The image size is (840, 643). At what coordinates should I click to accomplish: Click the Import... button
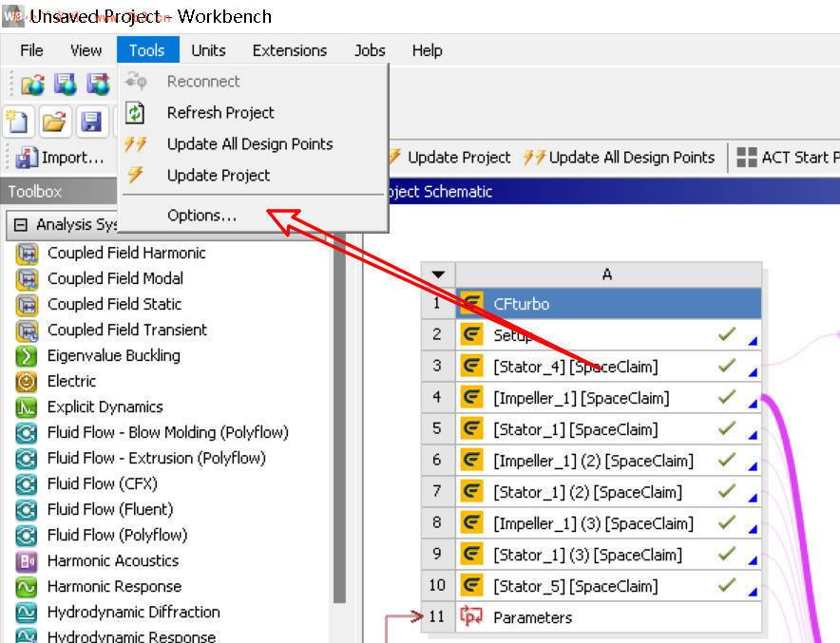[x=60, y=157]
